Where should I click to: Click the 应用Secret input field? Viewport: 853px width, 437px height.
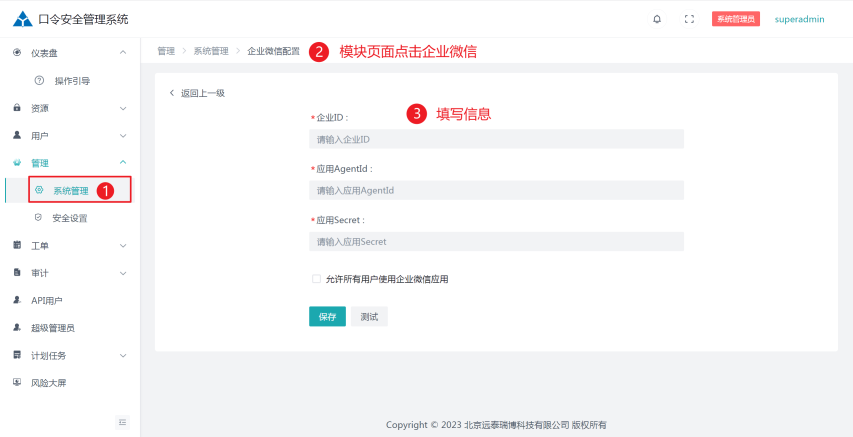[496, 241]
